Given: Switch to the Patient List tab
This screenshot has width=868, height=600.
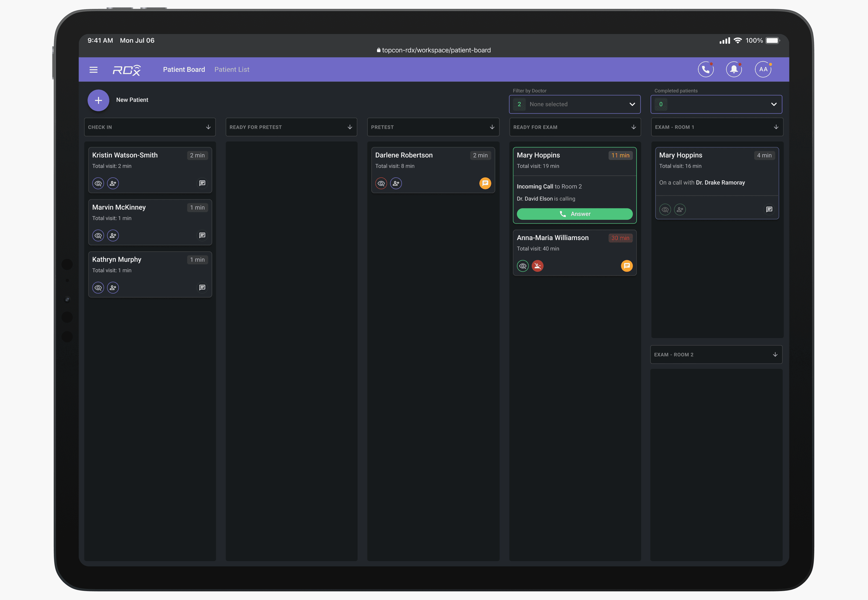Looking at the screenshot, I should click(231, 70).
